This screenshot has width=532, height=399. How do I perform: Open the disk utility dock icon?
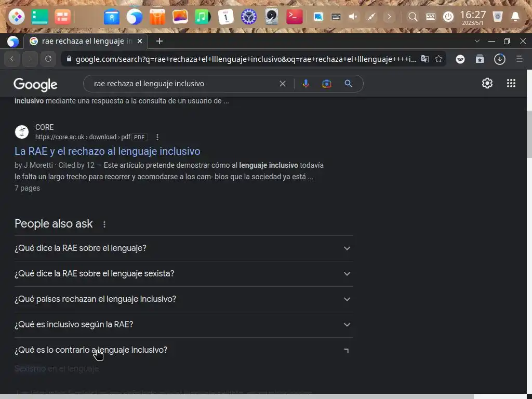coord(271,17)
